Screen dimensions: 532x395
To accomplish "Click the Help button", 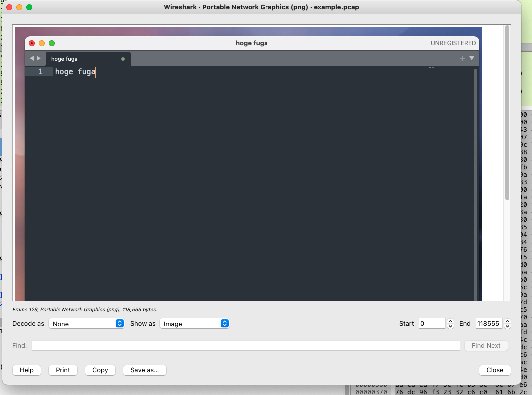I will pyautogui.click(x=27, y=370).
